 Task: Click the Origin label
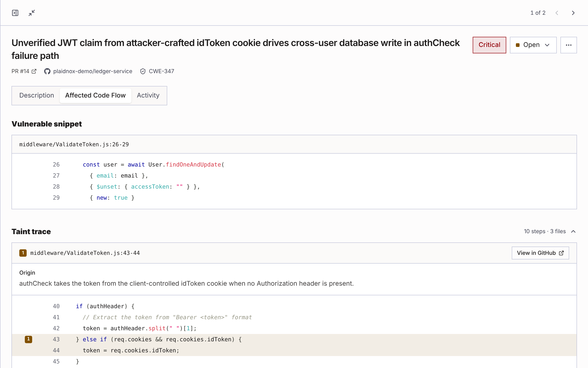(27, 273)
